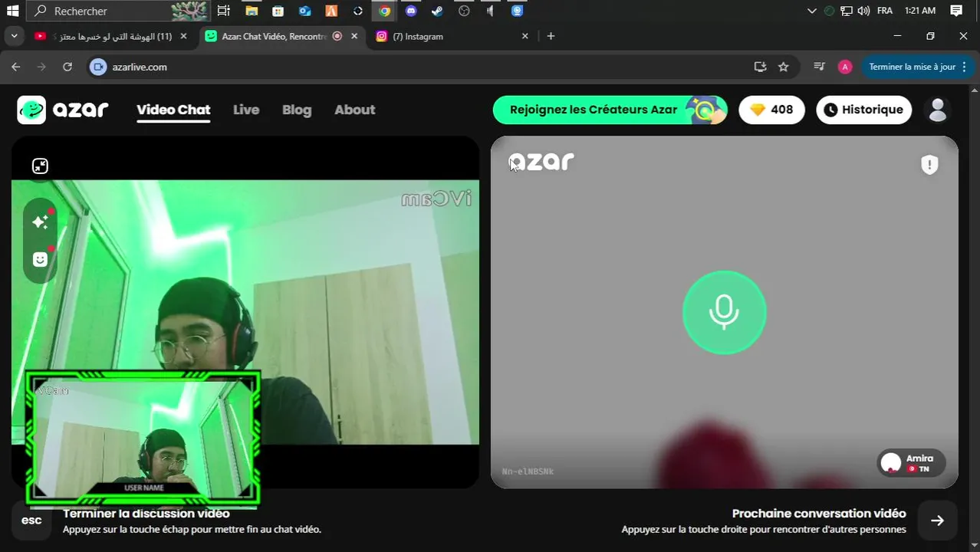Click Terminer la discussion vidéo text
Image resolution: width=980 pixels, height=552 pixels.
146,513
